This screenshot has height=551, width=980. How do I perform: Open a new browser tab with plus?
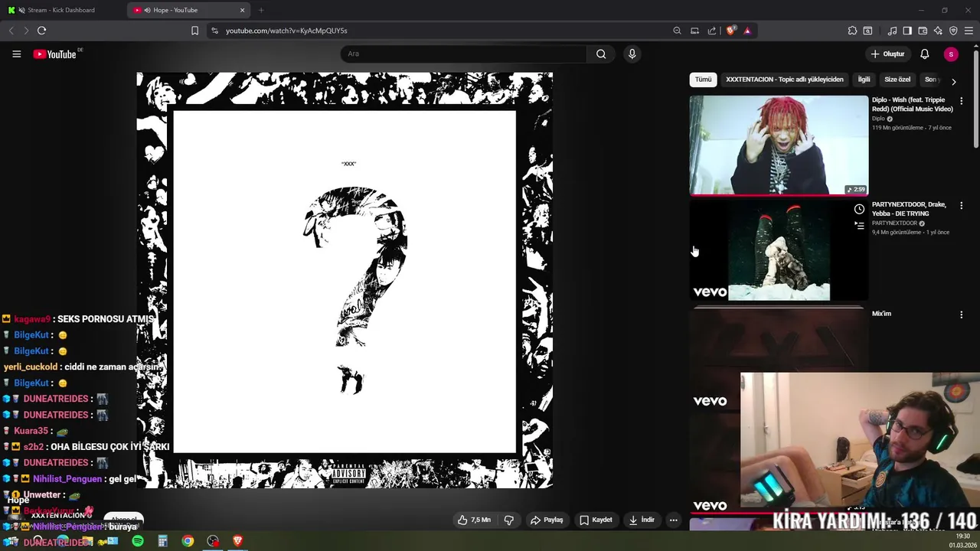[x=261, y=10]
